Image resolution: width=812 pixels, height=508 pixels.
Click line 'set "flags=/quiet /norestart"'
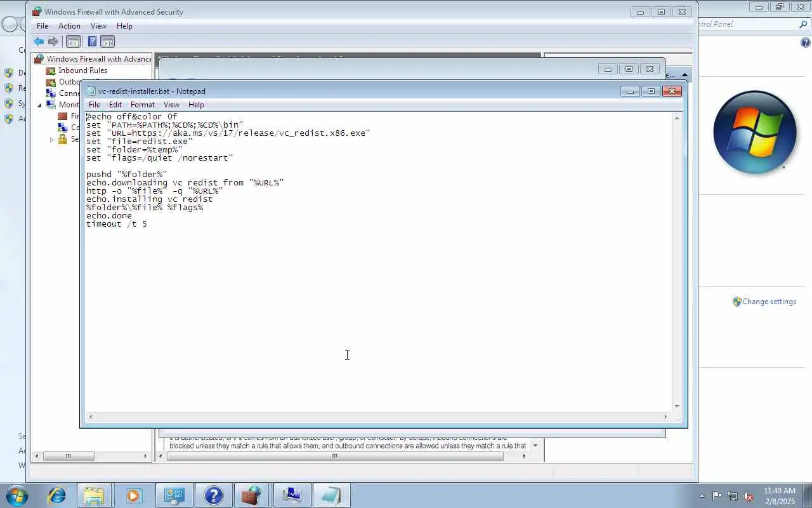pos(159,158)
